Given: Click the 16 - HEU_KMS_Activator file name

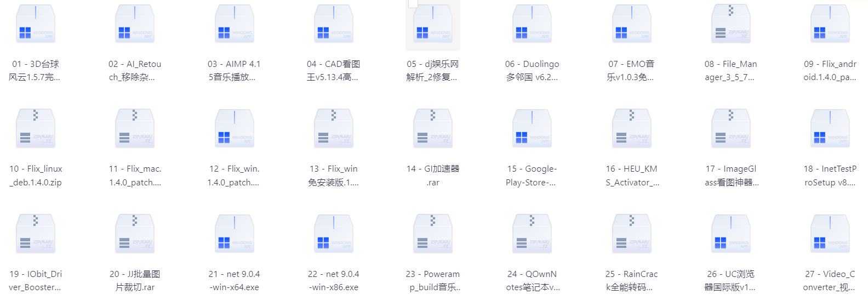Looking at the screenshot, I should point(631,176).
